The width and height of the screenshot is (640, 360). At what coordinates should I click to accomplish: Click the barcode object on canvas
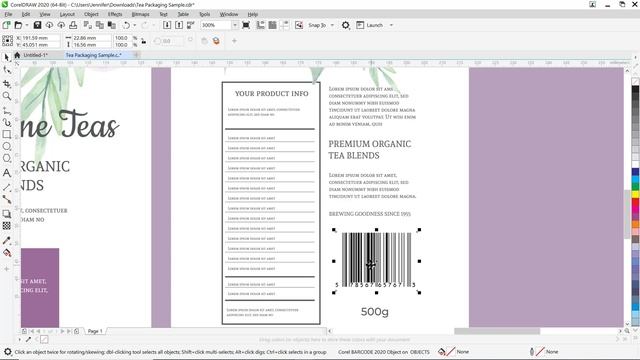click(376, 261)
